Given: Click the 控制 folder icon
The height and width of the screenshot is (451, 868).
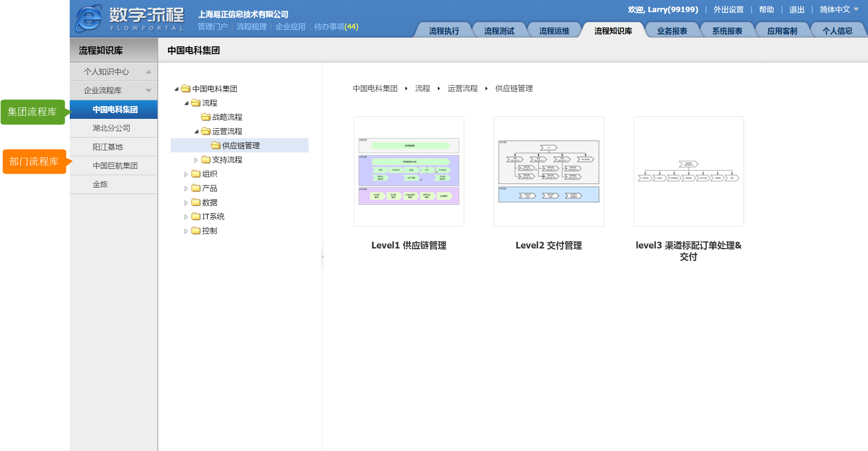Looking at the screenshot, I should tap(196, 231).
